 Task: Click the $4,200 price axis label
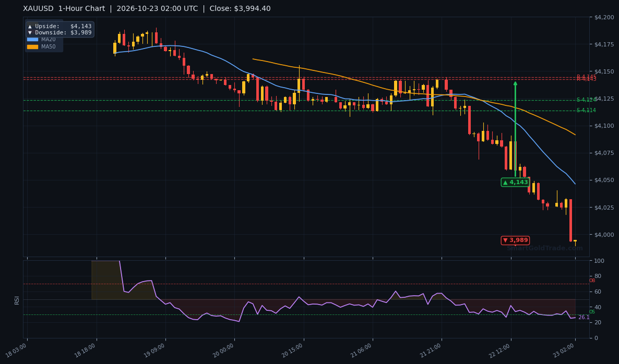click(x=604, y=17)
